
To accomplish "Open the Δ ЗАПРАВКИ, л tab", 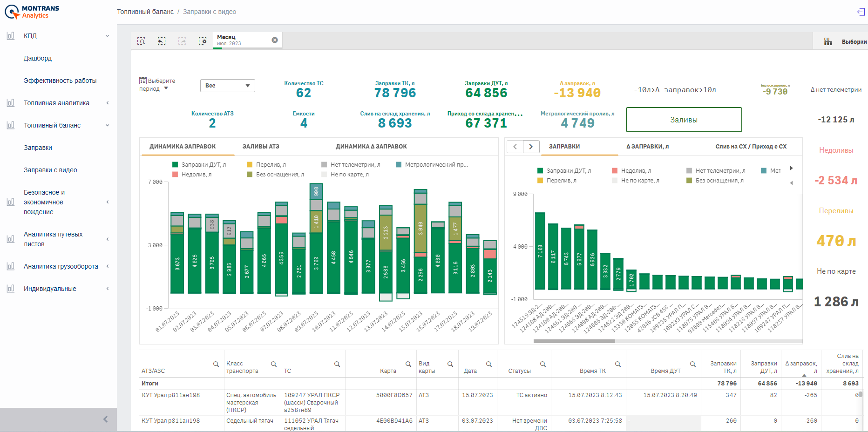I will point(648,146).
